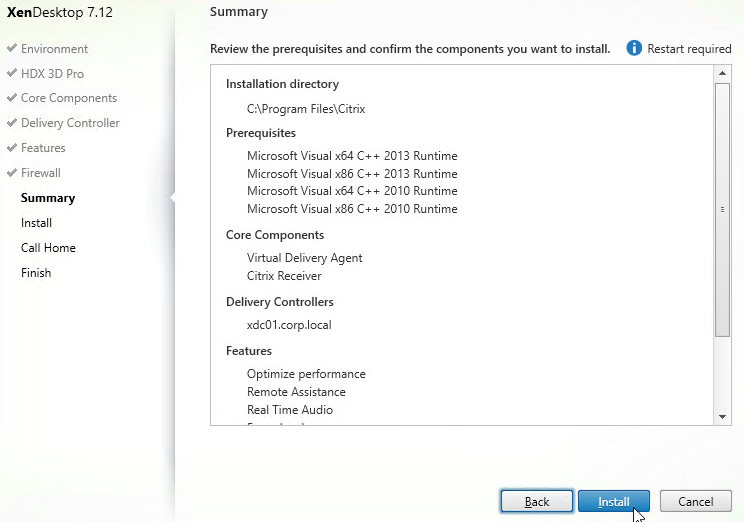The image size is (744, 522).
Task: Click the checkmark beside Features step
Action: click(x=12, y=147)
